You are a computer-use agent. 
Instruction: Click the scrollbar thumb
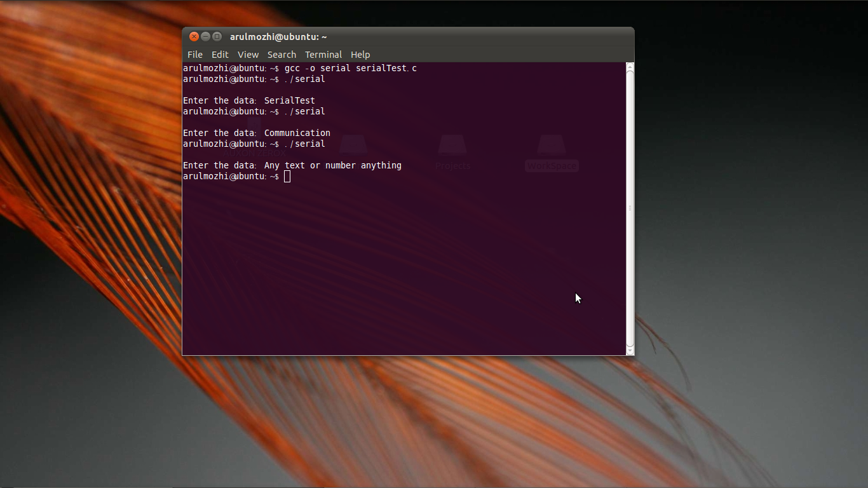point(629,208)
